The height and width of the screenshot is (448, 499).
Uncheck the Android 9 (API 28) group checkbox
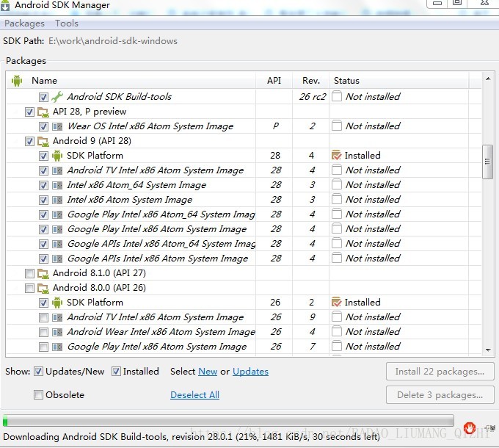click(29, 141)
